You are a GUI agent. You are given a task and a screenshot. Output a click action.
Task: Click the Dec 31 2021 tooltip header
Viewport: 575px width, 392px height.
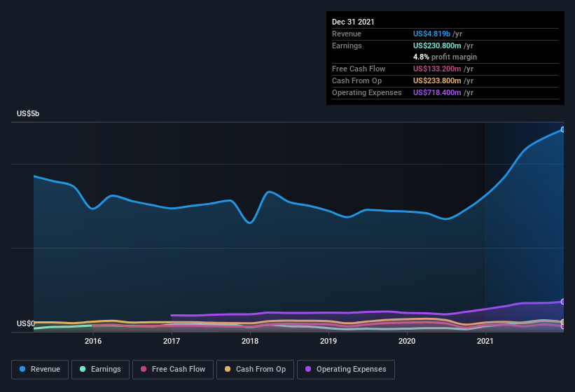[353, 22]
